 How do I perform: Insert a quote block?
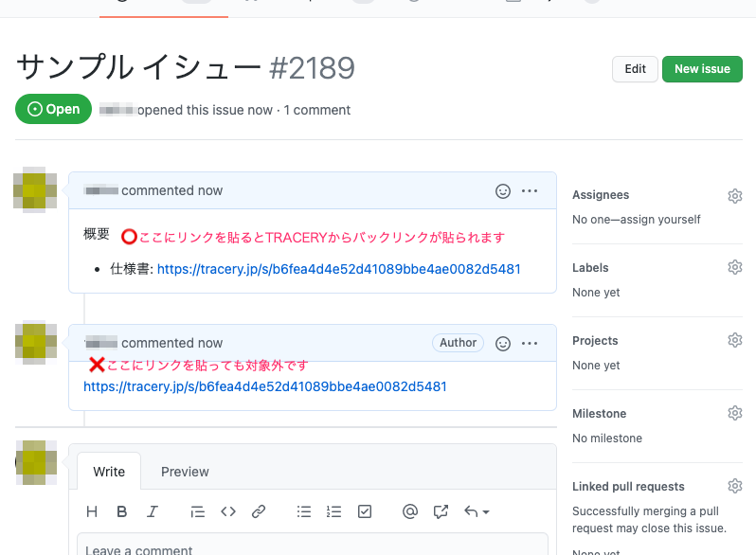(198, 511)
